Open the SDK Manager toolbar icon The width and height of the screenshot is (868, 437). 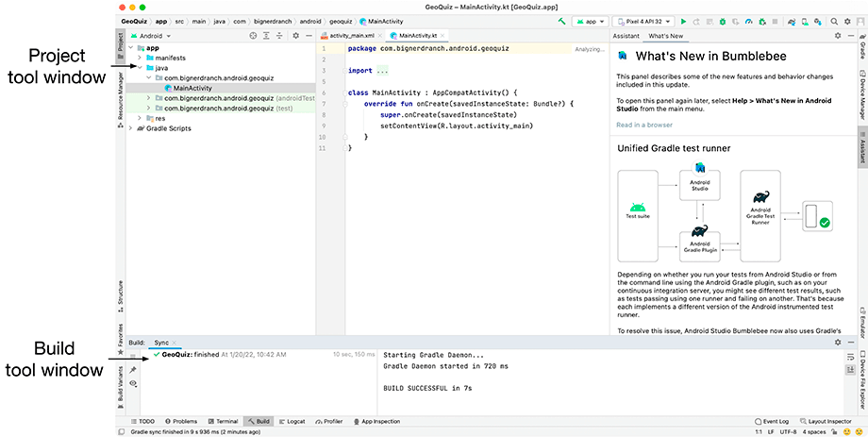tap(818, 22)
